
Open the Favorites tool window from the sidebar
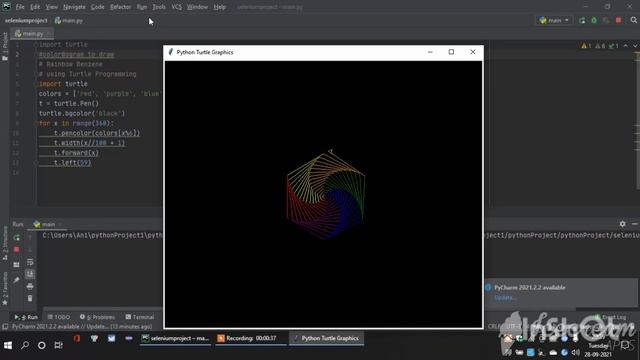point(5,289)
